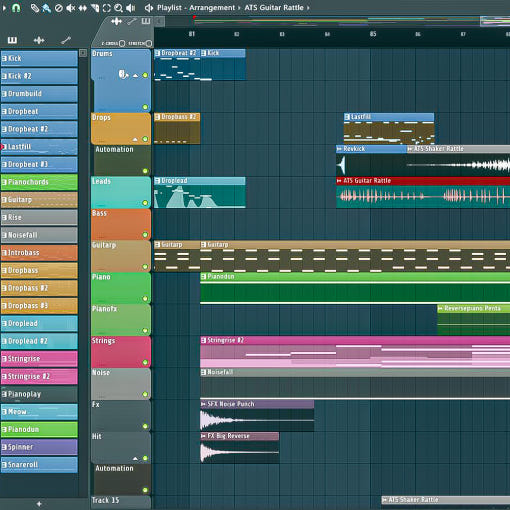Expand the Drops track group arrow
Image resolution: width=510 pixels, height=510 pixels.
[x=135, y=139]
